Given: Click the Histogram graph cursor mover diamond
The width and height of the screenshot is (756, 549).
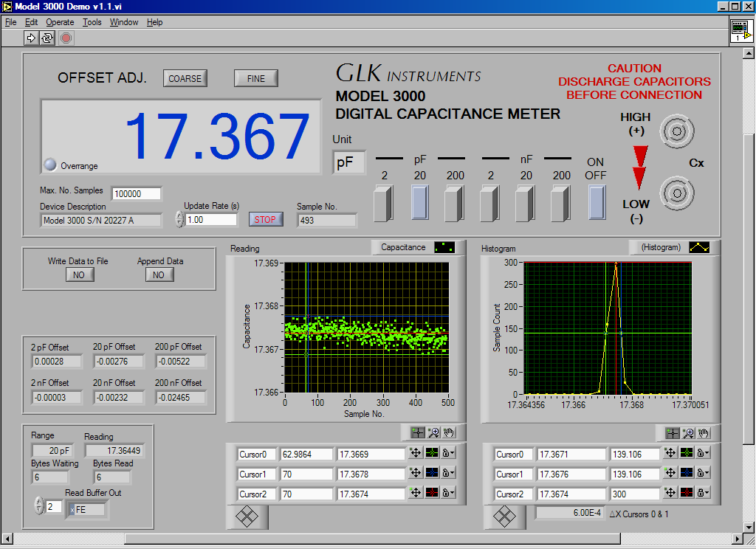Looking at the screenshot, I should tap(504, 517).
